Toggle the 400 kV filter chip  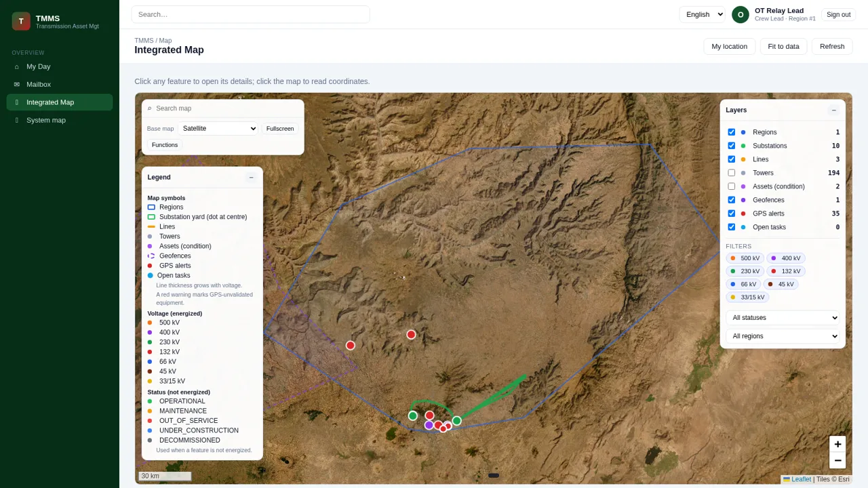point(786,258)
